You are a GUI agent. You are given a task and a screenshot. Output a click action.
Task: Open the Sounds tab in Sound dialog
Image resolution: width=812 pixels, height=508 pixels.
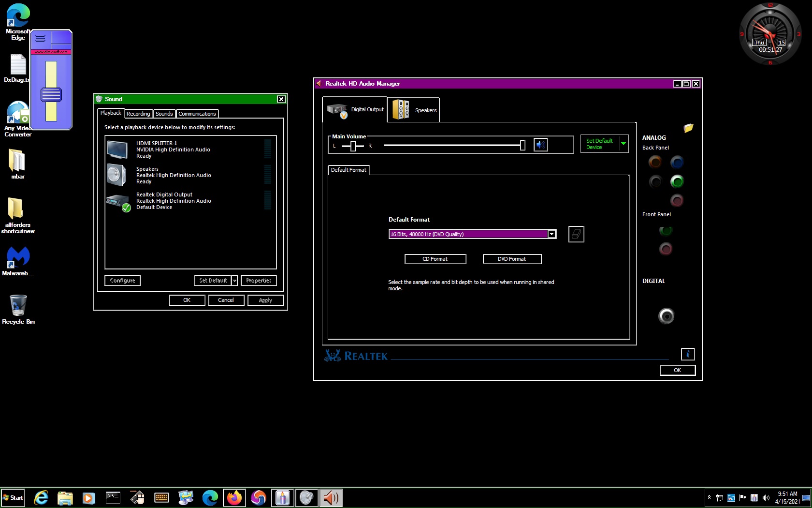[164, 114]
